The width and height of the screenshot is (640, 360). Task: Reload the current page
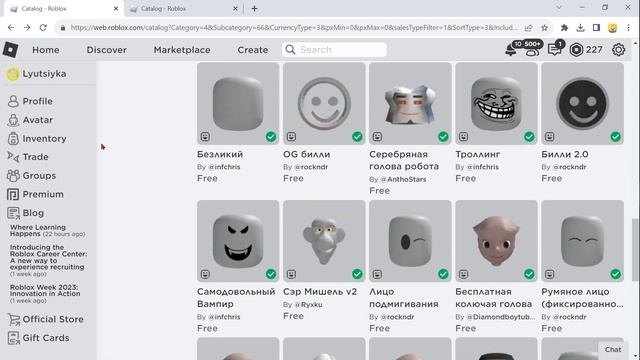(43, 27)
